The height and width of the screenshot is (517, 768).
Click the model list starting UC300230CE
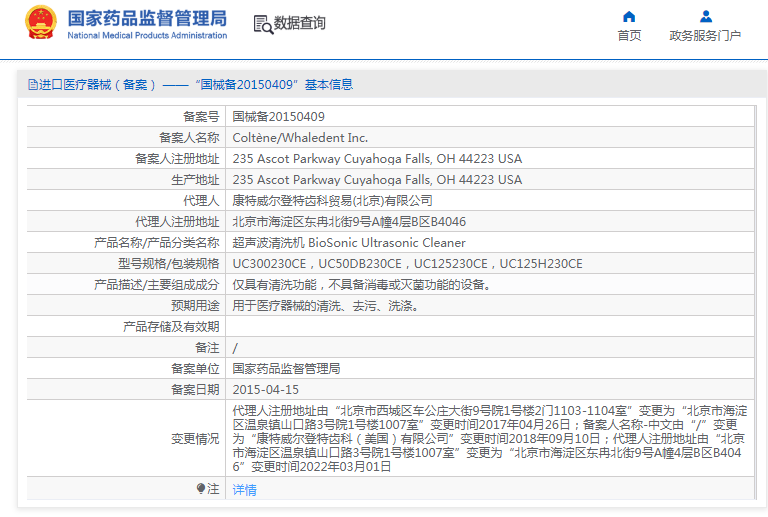click(x=408, y=264)
